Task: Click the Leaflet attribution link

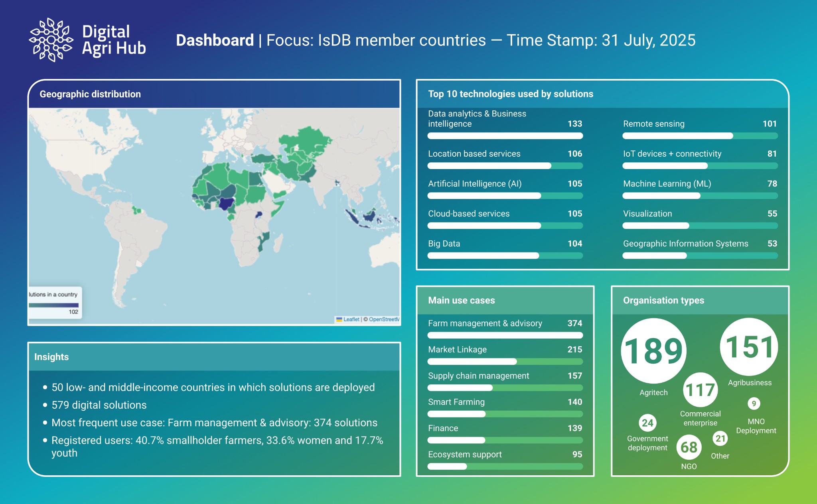Action: coord(351,319)
